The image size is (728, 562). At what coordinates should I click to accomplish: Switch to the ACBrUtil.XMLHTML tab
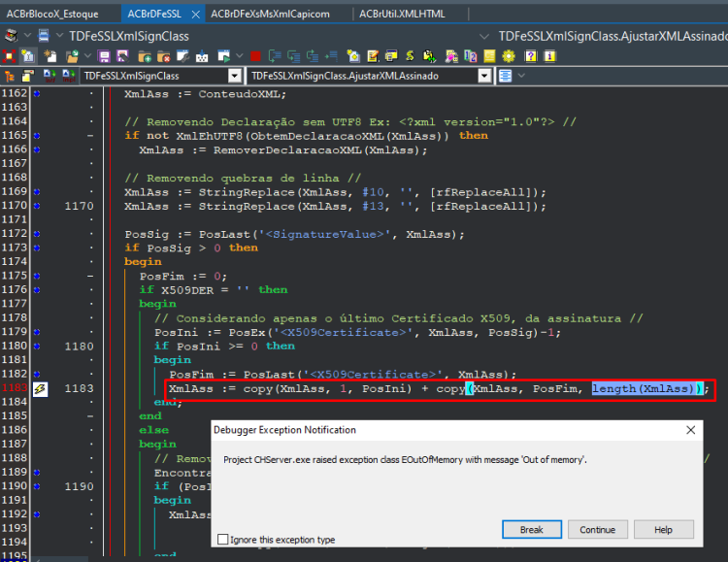402,14
